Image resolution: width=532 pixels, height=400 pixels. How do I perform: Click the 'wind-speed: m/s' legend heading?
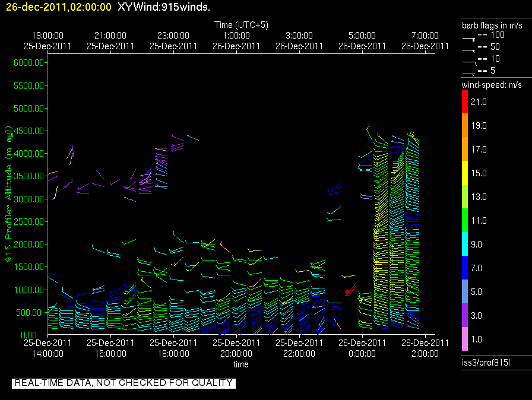[492, 85]
